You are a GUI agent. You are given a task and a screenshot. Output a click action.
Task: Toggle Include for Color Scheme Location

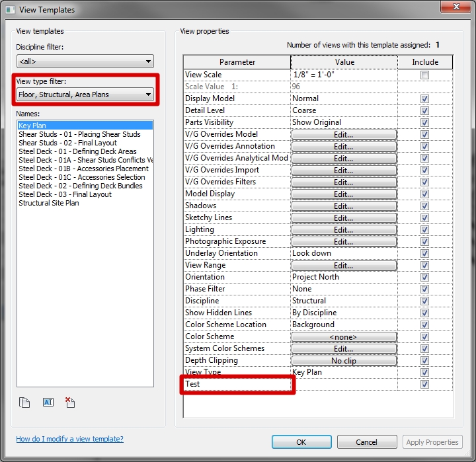click(x=424, y=325)
